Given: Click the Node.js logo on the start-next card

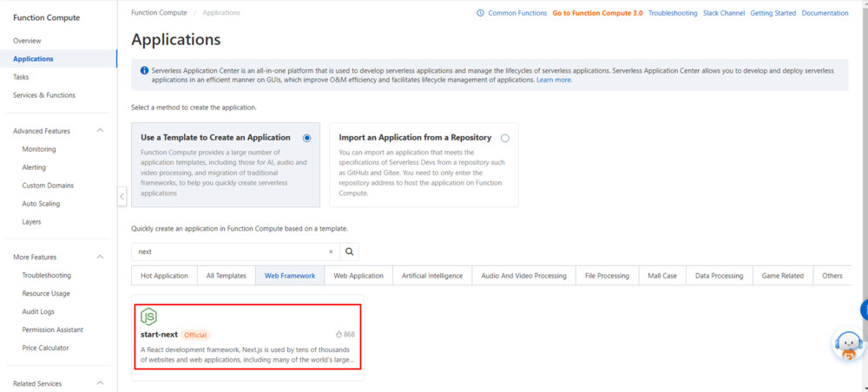Looking at the screenshot, I should (148, 317).
